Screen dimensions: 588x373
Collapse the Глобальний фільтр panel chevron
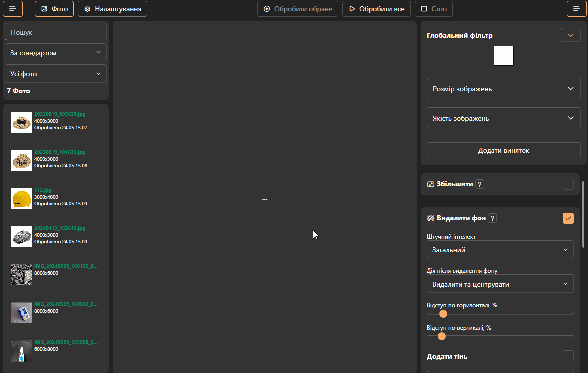coord(570,35)
